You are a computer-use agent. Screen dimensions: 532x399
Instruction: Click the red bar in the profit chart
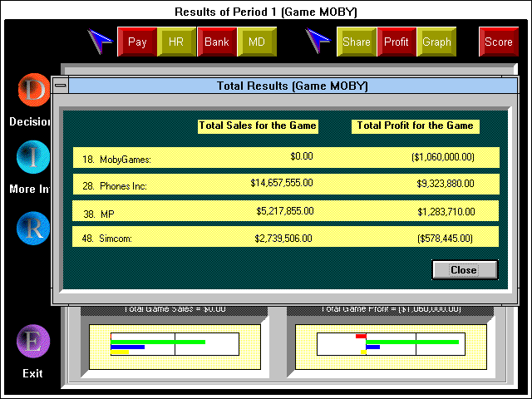tap(361, 336)
